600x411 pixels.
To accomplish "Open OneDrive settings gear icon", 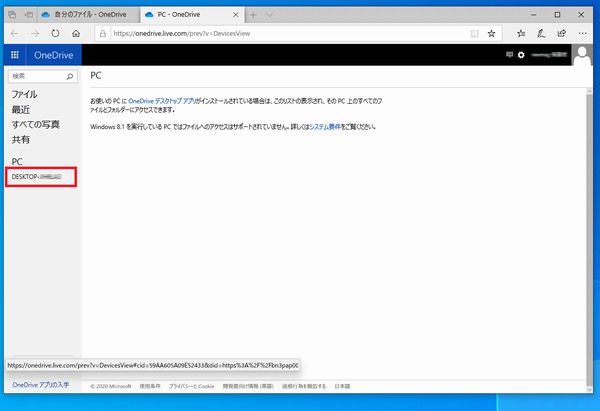I will tap(521, 55).
